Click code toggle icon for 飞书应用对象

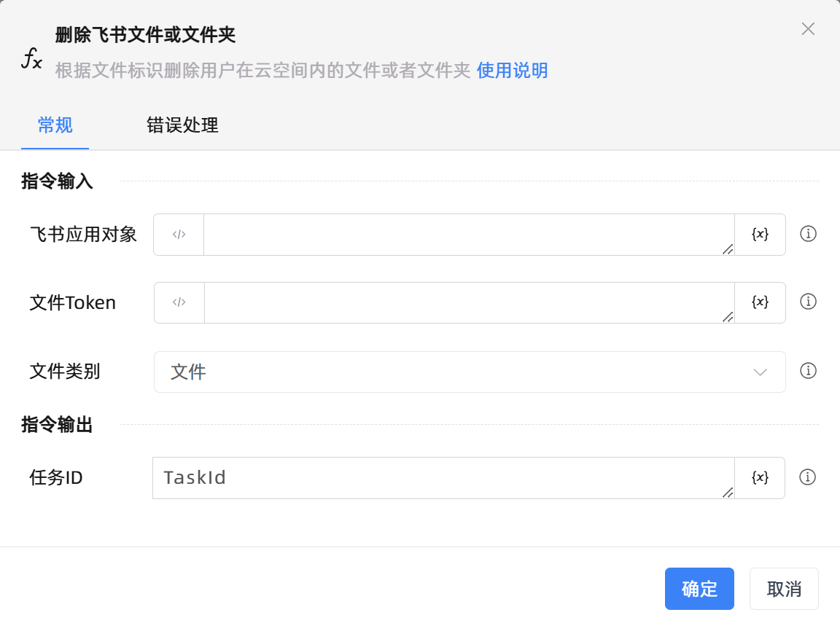pos(179,235)
